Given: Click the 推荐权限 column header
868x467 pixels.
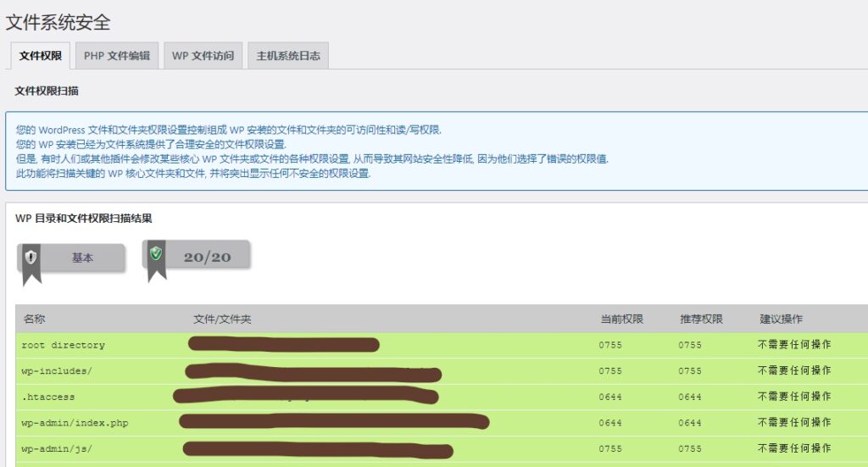Looking at the screenshot, I should pyautogui.click(x=701, y=320).
